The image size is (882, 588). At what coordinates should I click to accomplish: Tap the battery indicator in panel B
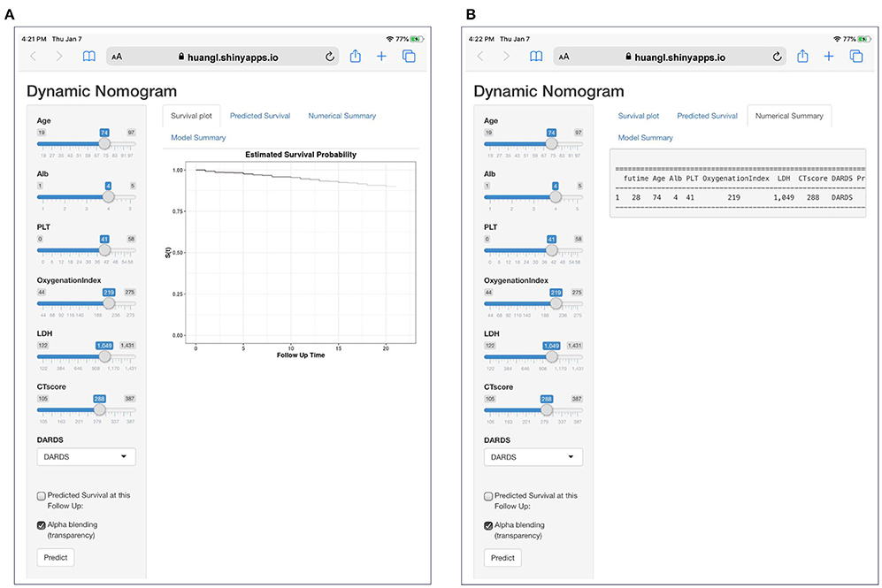(864, 39)
